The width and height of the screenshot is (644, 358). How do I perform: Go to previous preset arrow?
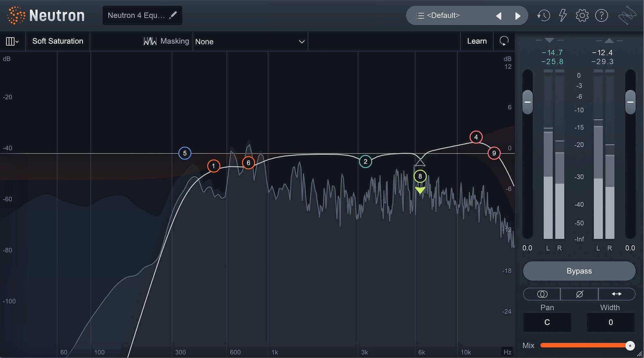coord(499,16)
